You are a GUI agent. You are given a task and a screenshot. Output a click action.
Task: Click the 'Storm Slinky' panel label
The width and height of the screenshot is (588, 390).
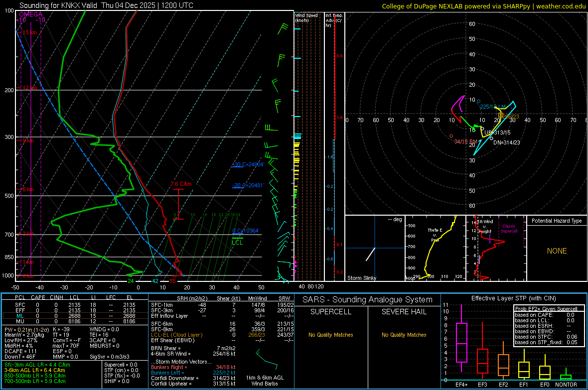[361, 278]
